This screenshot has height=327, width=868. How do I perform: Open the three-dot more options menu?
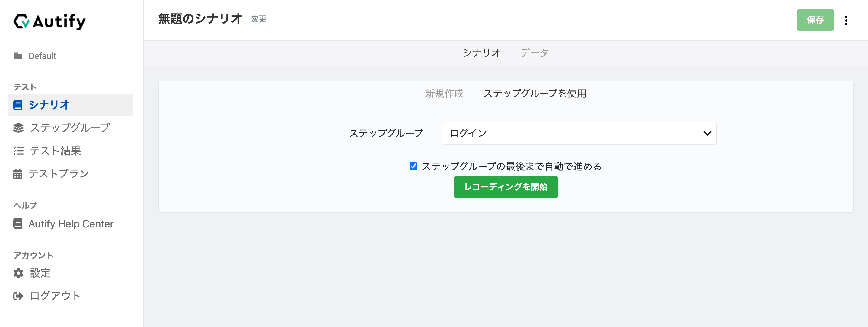pyautogui.click(x=846, y=20)
